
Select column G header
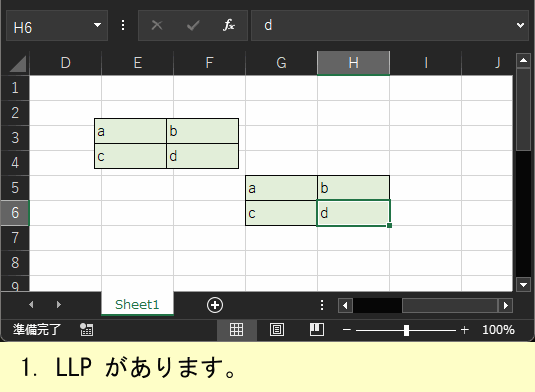(x=281, y=63)
